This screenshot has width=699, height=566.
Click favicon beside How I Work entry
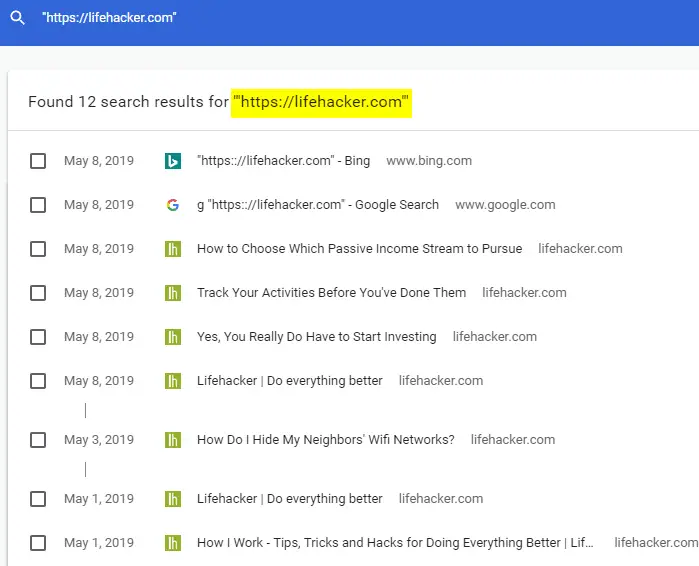click(173, 543)
